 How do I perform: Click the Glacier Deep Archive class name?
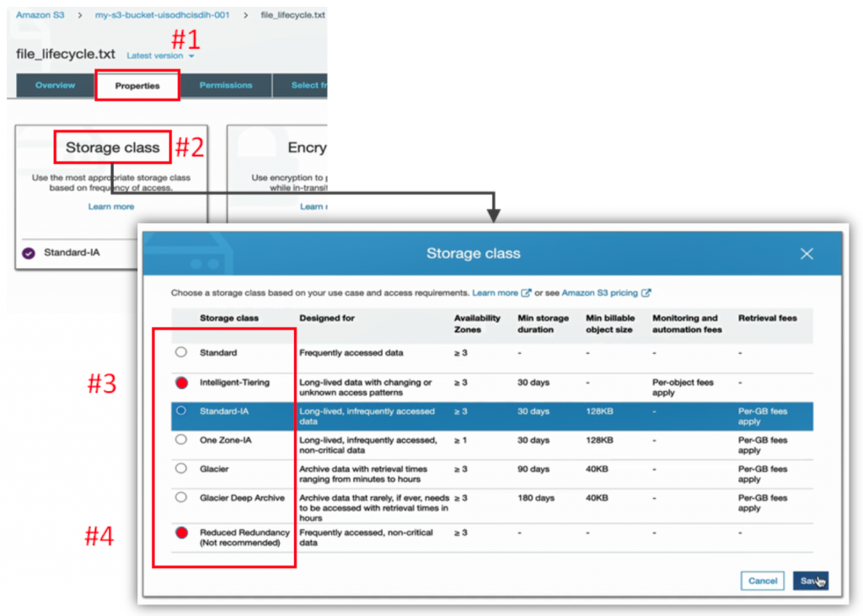pyautogui.click(x=242, y=498)
